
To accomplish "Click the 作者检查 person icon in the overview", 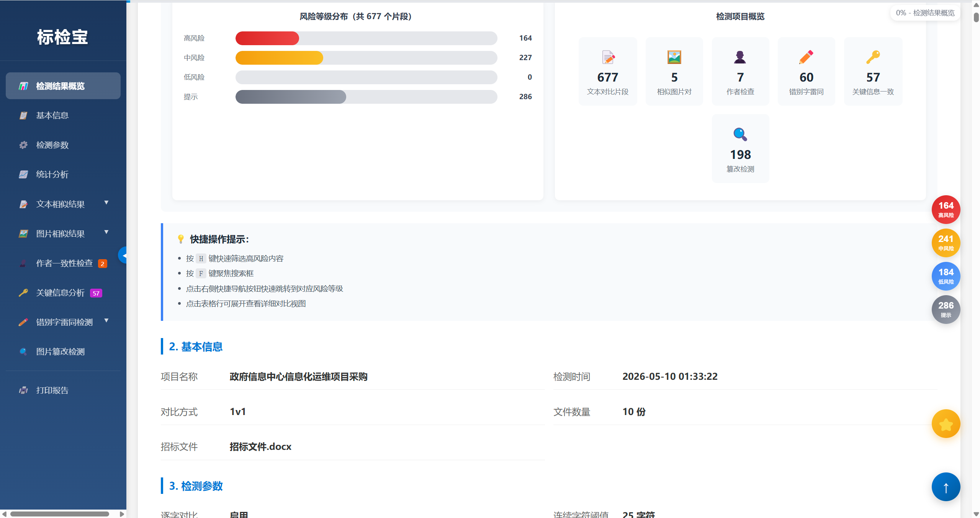I will (740, 57).
